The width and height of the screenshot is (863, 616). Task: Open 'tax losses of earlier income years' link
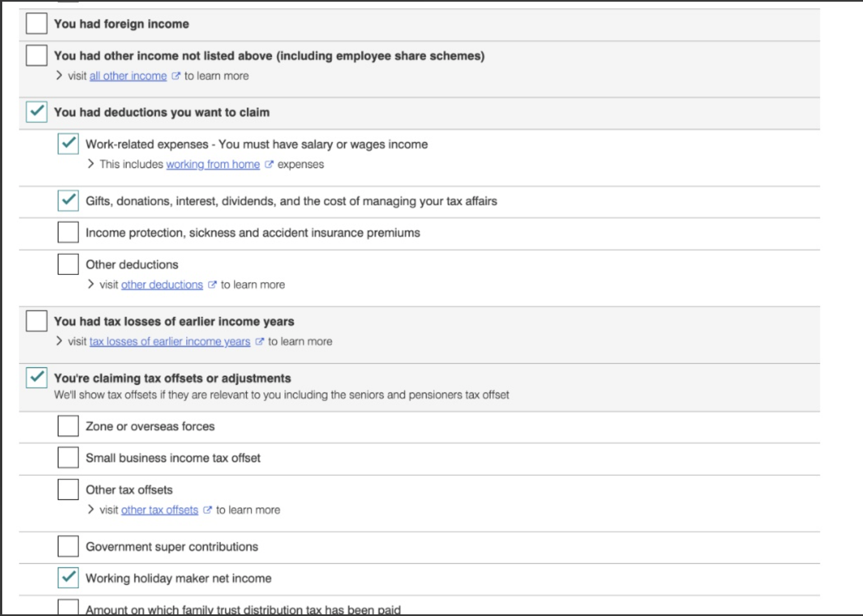(x=170, y=342)
